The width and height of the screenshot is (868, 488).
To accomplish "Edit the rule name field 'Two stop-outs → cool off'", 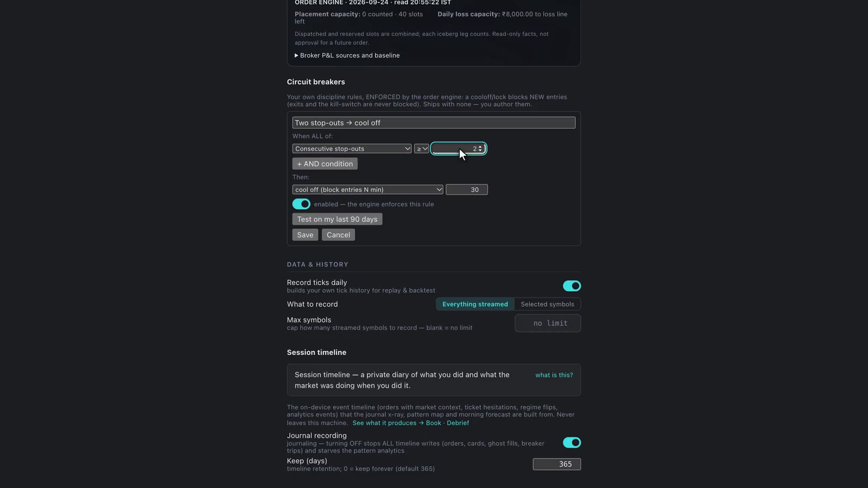I will coord(433,123).
